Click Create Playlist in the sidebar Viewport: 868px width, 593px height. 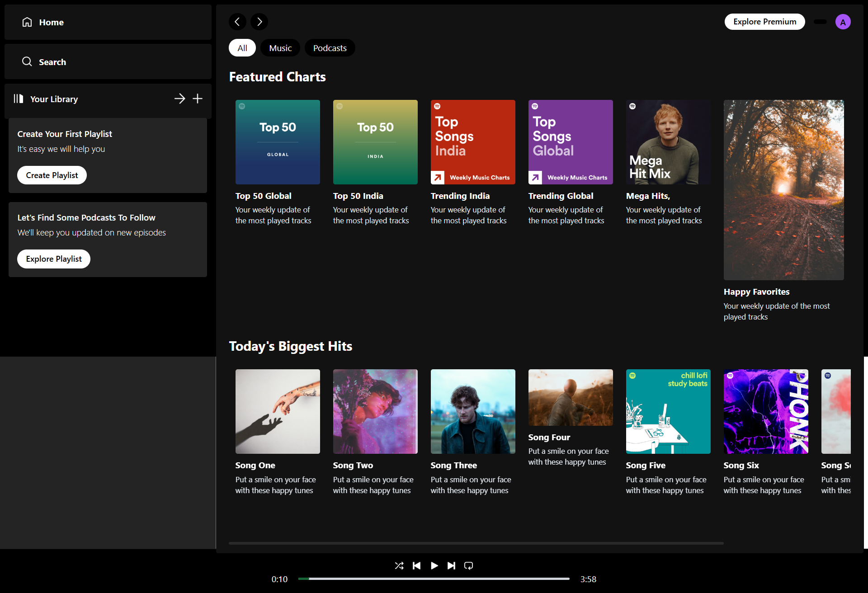point(52,175)
